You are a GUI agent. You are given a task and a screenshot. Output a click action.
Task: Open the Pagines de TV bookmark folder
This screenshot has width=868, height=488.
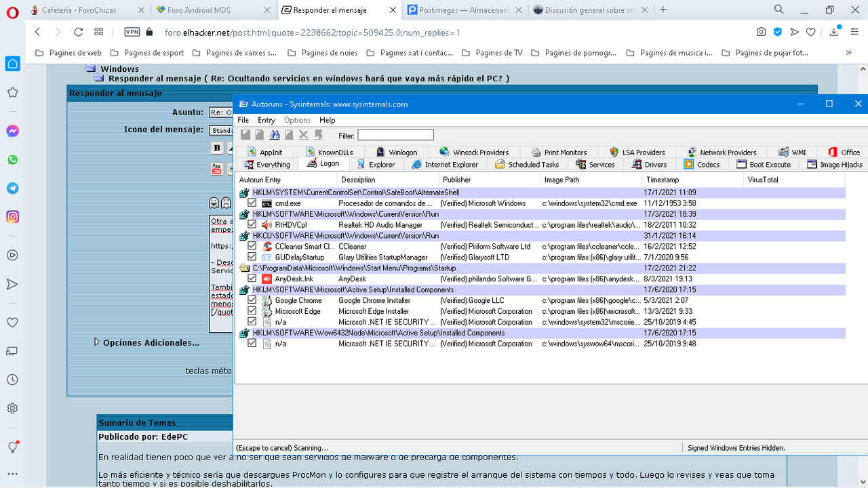click(492, 53)
